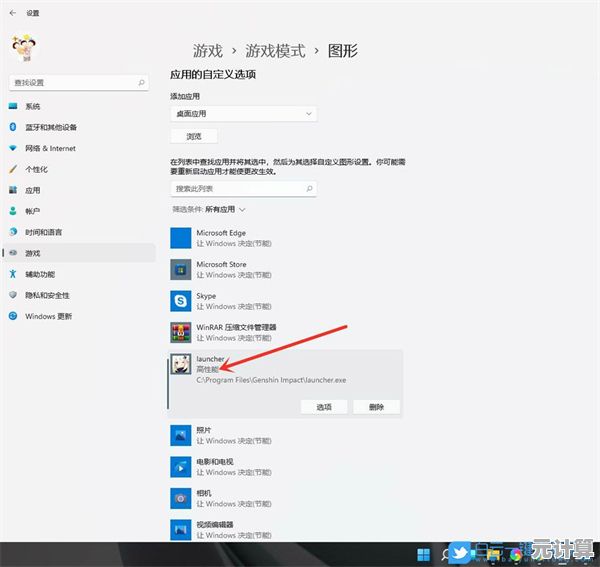Select WinRAR 压缩文件管理器 entry
This screenshot has width=600, height=567.
click(x=285, y=332)
